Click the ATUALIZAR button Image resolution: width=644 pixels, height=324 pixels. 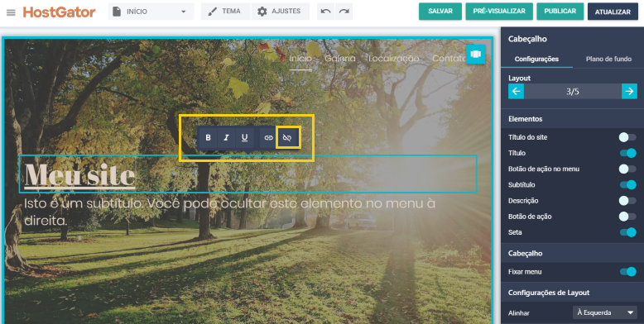click(613, 12)
